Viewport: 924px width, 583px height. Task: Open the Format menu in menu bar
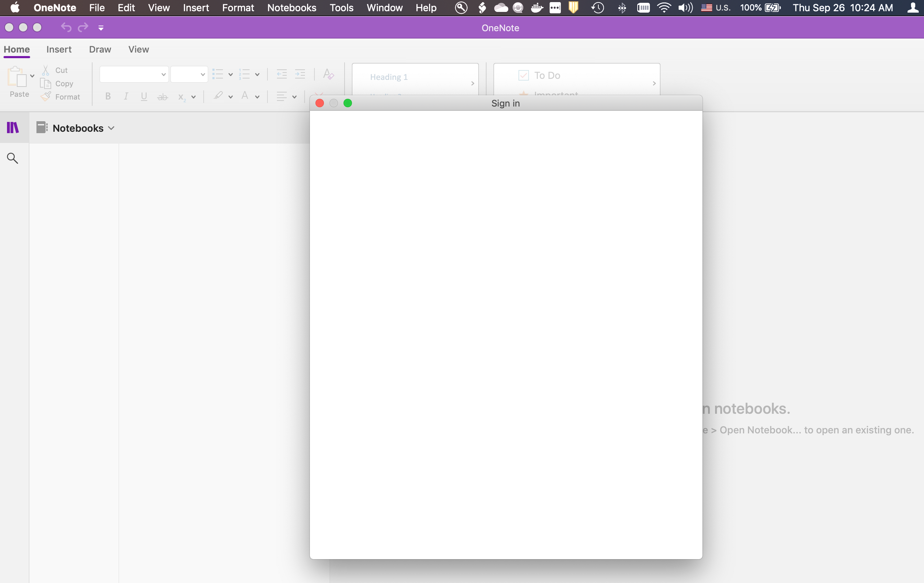[x=238, y=8]
